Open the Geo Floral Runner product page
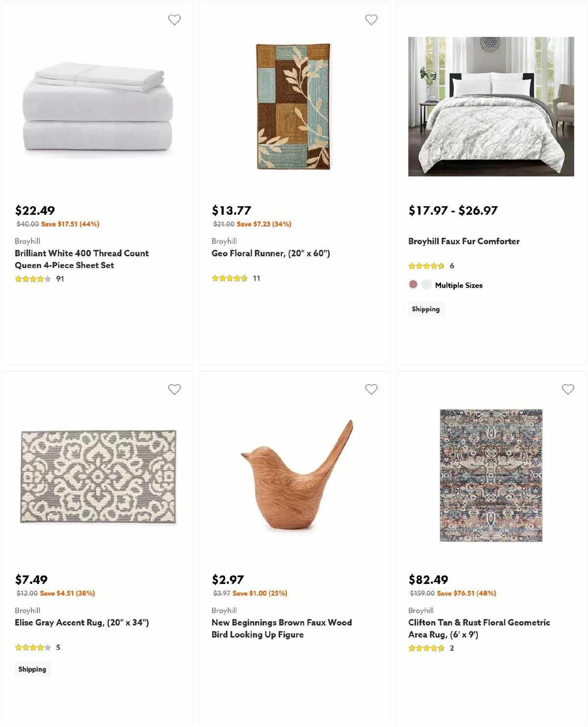Viewport: 588px width, 727px height. pyautogui.click(x=270, y=253)
